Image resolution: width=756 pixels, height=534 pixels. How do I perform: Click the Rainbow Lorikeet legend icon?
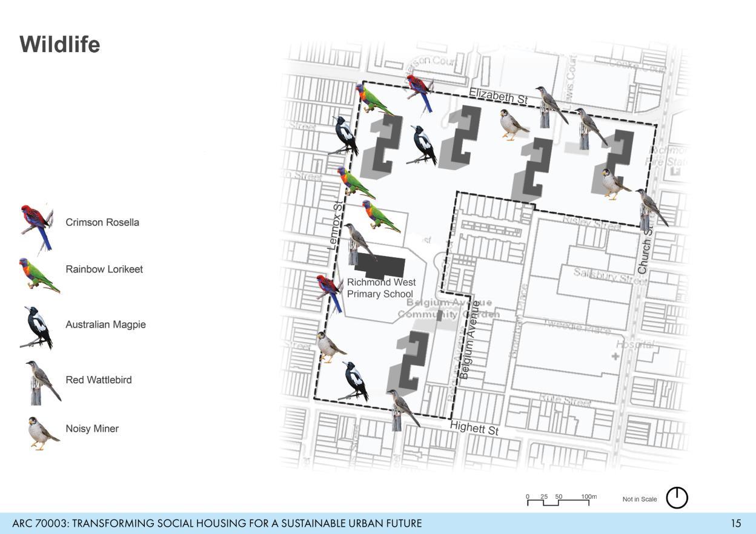click(x=39, y=275)
